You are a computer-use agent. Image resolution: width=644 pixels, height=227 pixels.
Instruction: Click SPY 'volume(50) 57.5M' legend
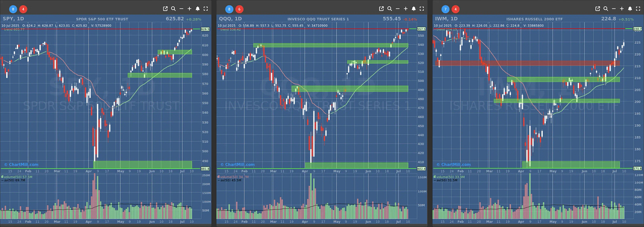(x=16, y=177)
